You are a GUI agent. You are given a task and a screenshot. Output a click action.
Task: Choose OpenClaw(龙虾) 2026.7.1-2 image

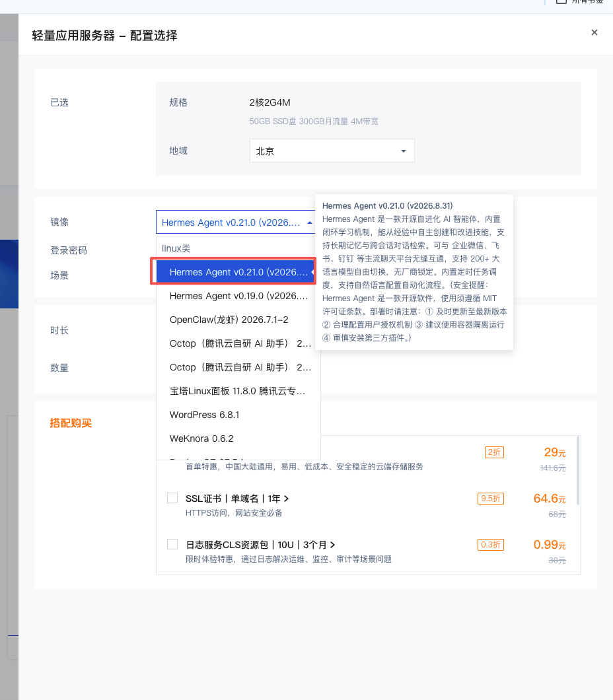238,320
